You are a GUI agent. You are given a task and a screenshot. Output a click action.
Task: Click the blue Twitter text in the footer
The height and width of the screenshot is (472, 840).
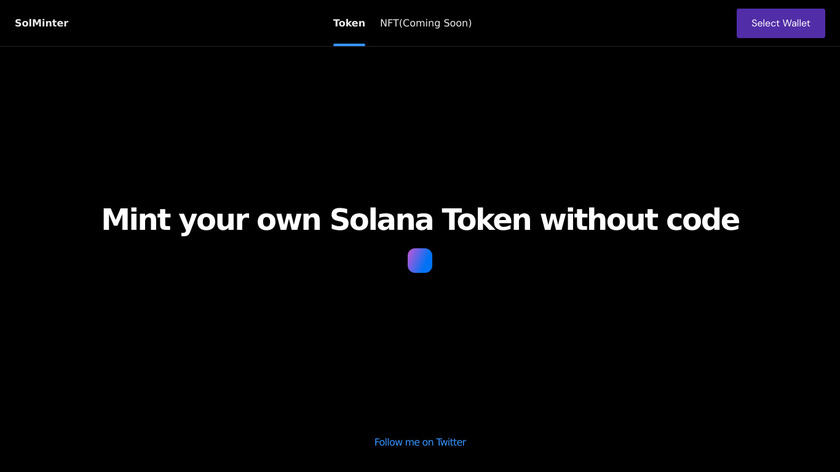[x=420, y=442]
